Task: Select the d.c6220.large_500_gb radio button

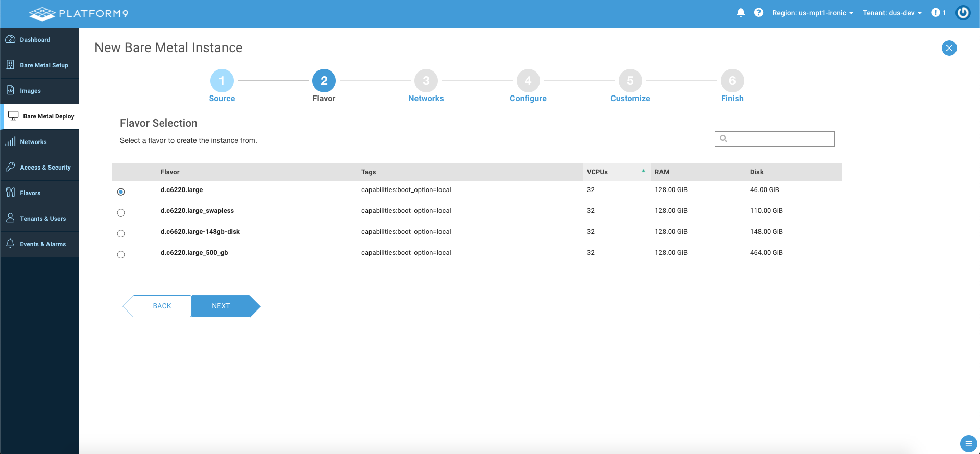Action: coord(121,255)
